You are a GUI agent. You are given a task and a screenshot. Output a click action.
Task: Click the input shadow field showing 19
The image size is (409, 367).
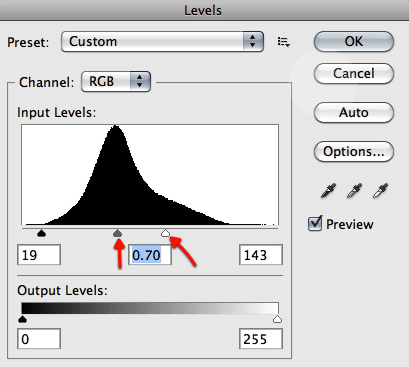point(39,255)
